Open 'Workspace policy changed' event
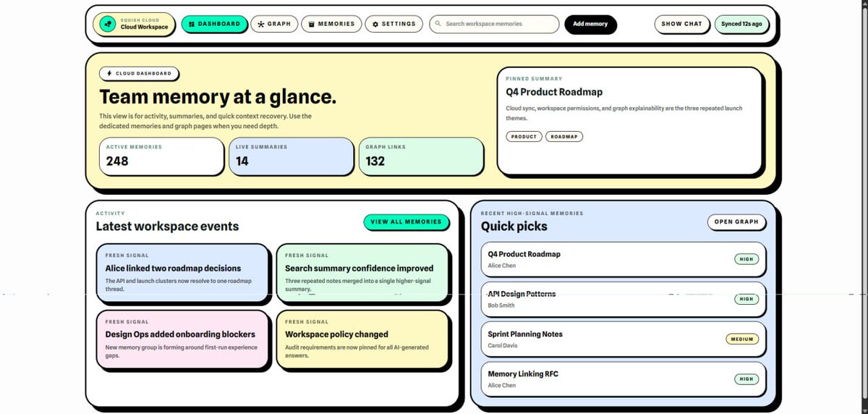 [x=362, y=339]
